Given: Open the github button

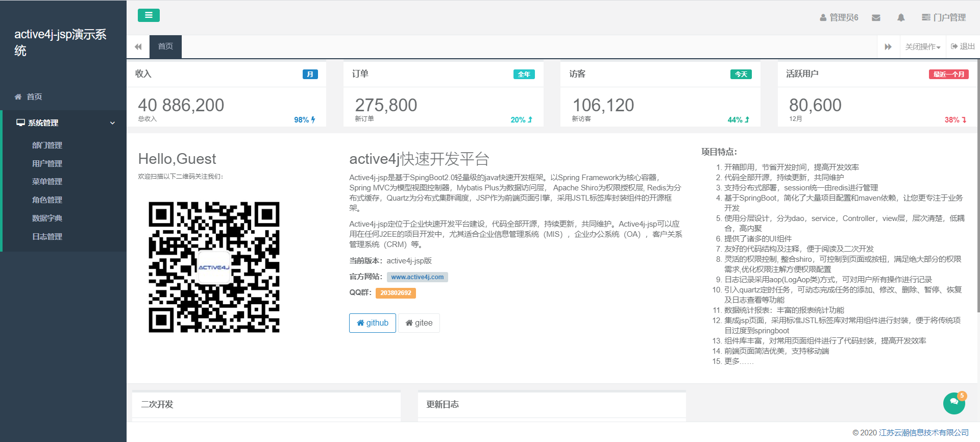Looking at the screenshot, I should click(373, 323).
